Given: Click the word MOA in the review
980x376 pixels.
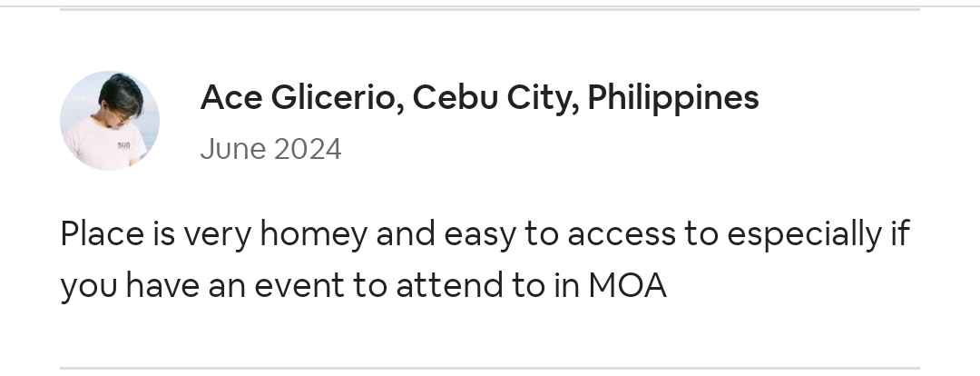Looking at the screenshot, I should (x=628, y=285).
